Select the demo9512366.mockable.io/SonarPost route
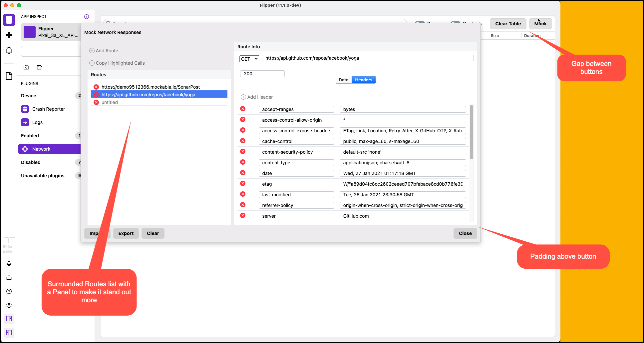The image size is (644, 343). pyautogui.click(x=159, y=87)
